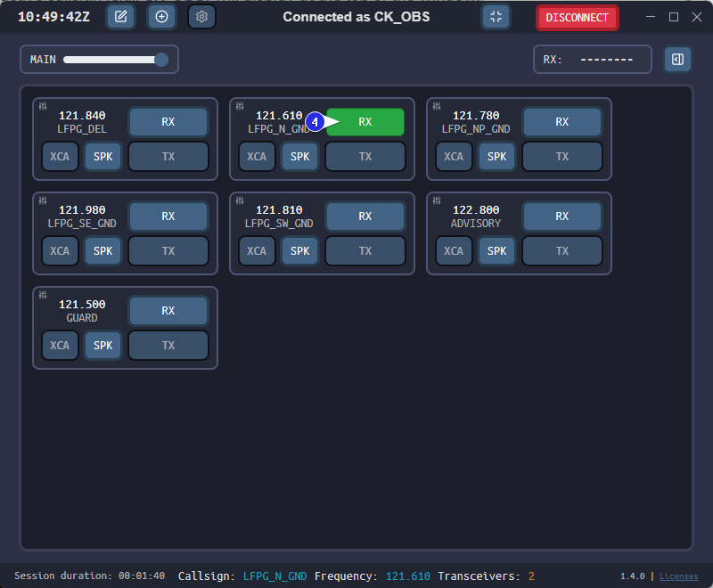
Task: Toggle SPK speaker on LFPG_N_GND
Action: pyautogui.click(x=300, y=156)
